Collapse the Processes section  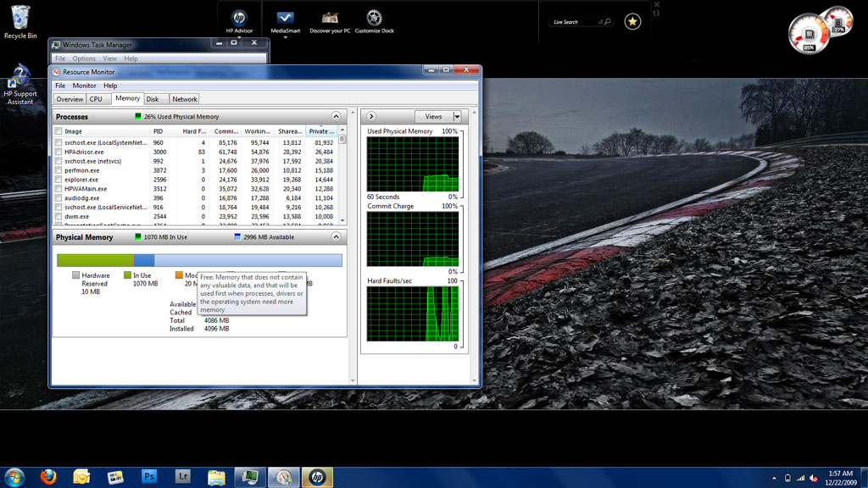click(336, 116)
